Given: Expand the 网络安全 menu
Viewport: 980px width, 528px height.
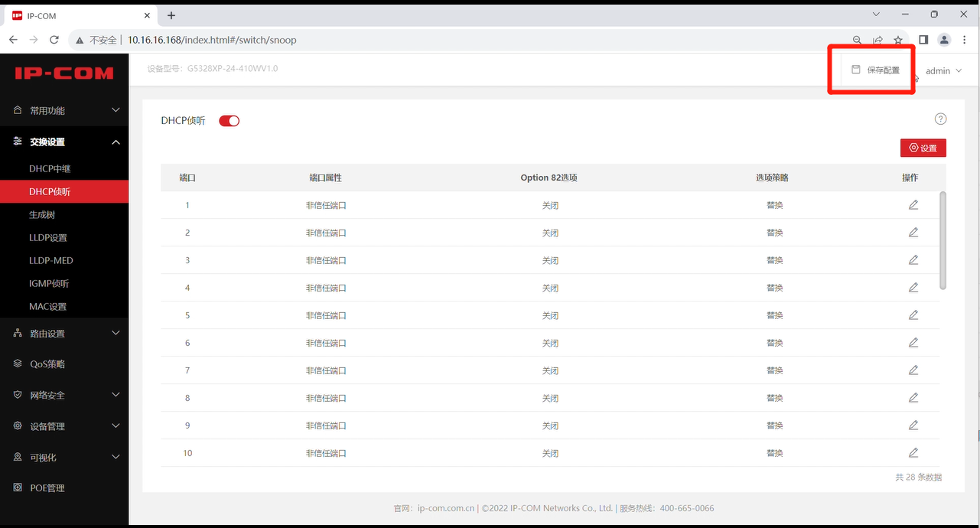Looking at the screenshot, I should point(64,395).
